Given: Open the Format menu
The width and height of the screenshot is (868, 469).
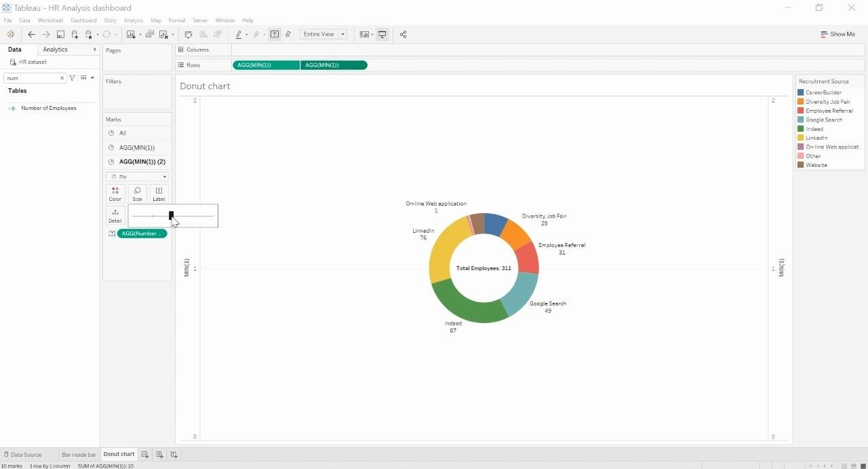Looking at the screenshot, I should pos(177,20).
